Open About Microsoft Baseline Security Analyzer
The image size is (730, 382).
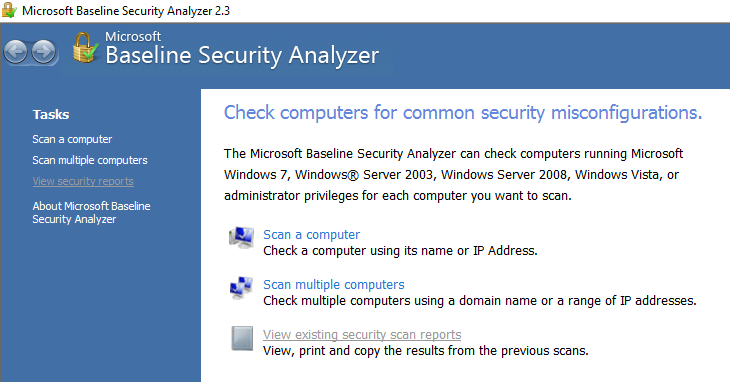click(91, 213)
